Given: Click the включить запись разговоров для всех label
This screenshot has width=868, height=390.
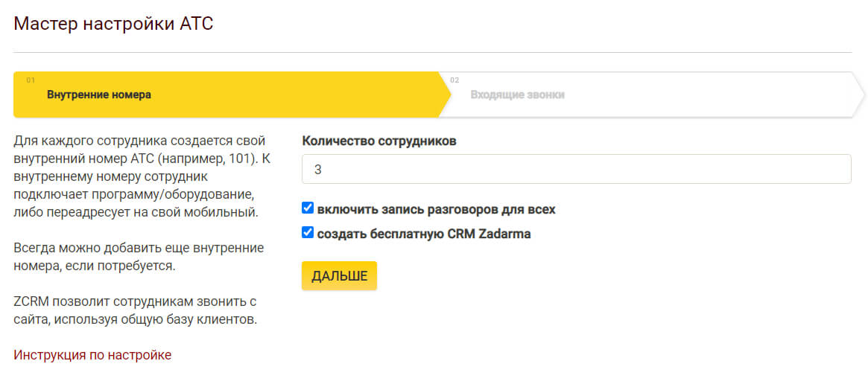Looking at the screenshot, I should coord(436,209).
